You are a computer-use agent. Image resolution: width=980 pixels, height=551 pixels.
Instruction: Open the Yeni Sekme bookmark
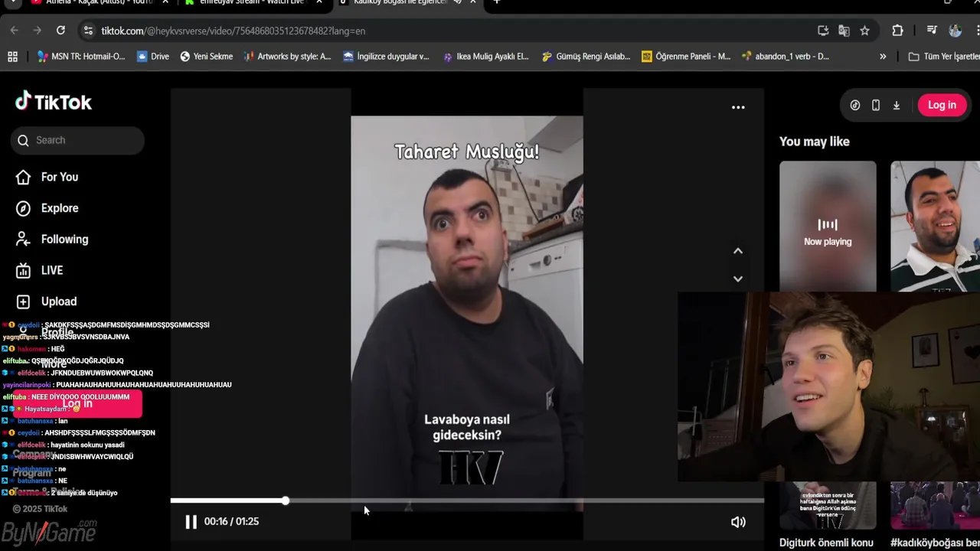pyautogui.click(x=207, y=57)
